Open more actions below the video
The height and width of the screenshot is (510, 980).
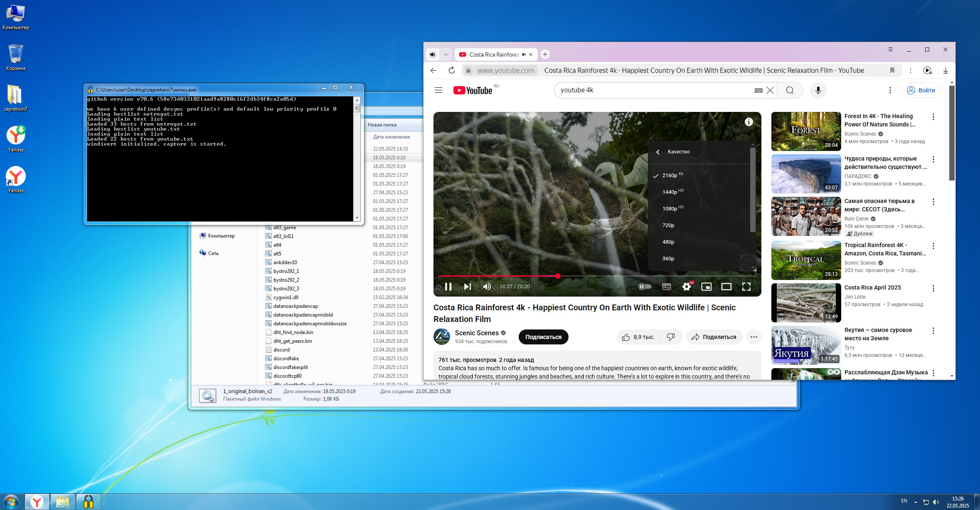point(753,337)
